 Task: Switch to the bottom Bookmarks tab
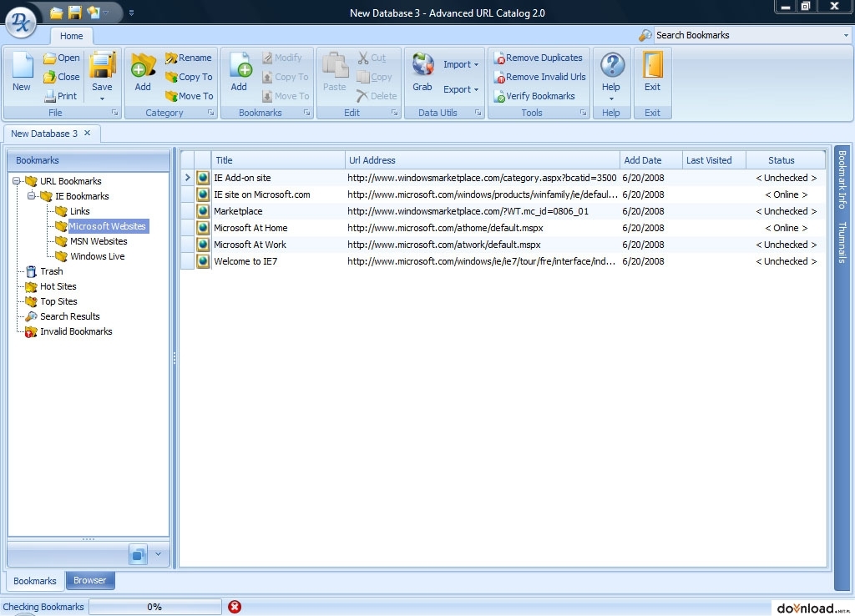tap(35, 581)
